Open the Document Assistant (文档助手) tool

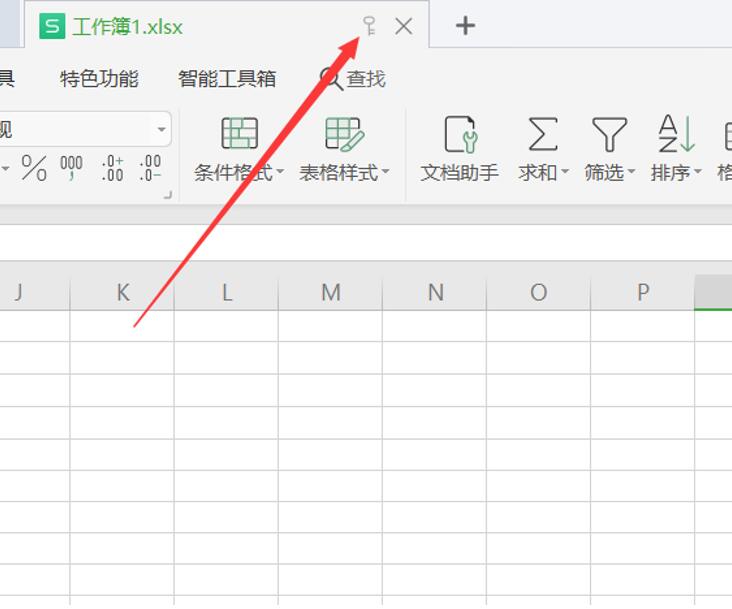tap(459, 134)
